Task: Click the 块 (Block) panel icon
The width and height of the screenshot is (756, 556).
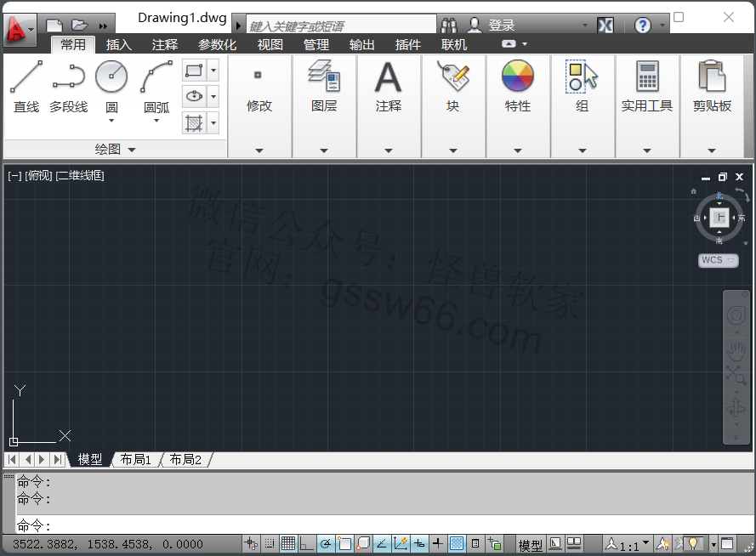Action: tap(453, 77)
